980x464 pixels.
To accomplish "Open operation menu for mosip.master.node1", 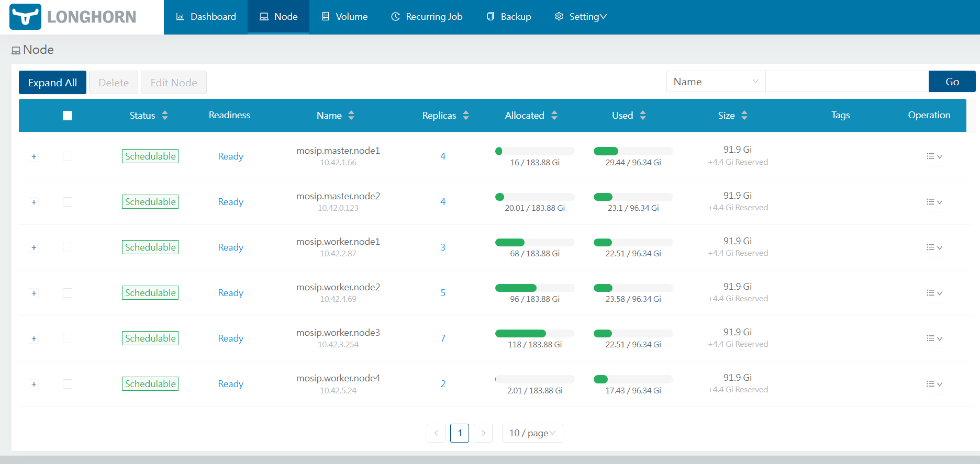I will click(934, 156).
